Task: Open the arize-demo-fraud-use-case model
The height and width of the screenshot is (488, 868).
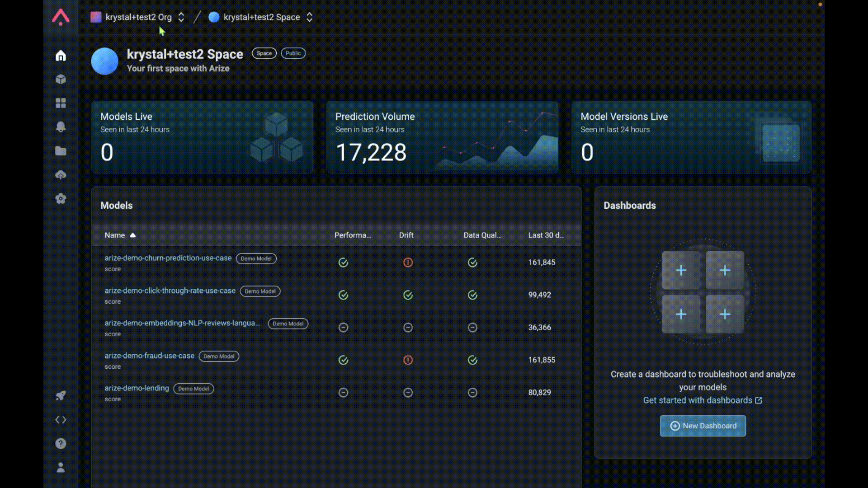Action: pyautogui.click(x=149, y=356)
